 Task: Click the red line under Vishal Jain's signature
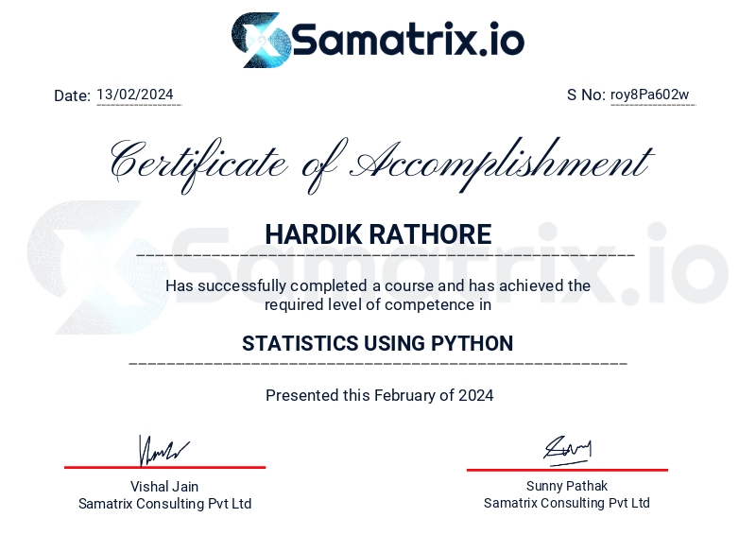point(164,467)
